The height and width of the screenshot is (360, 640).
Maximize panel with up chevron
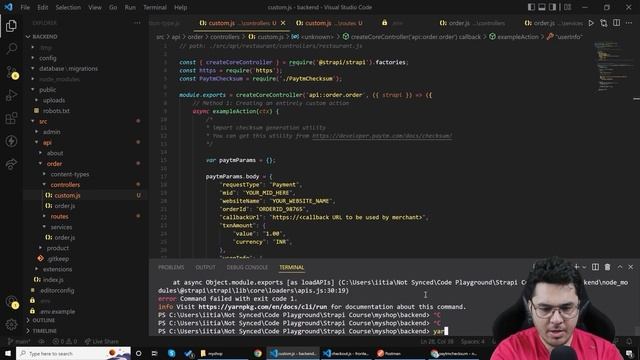(620, 267)
